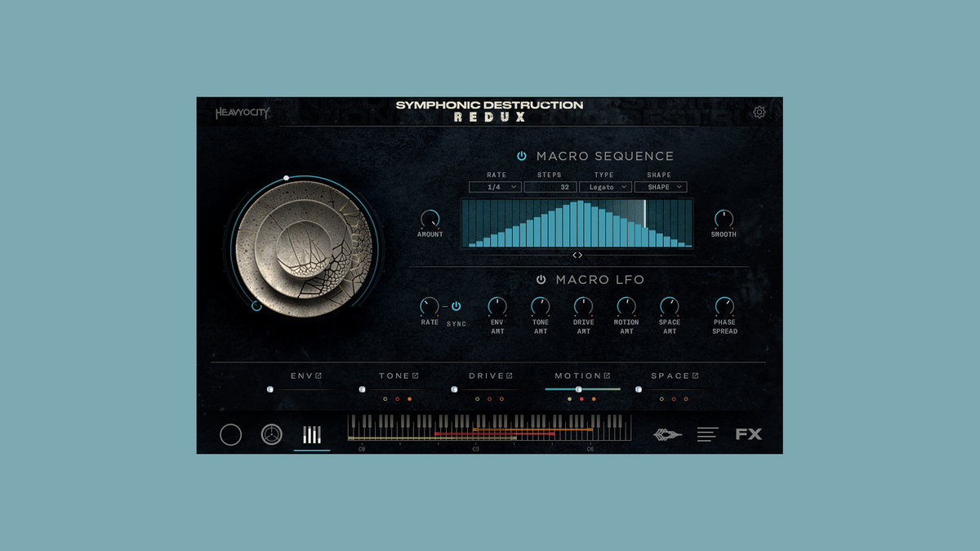Click the MACRO LFO heading text
The width and height of the screenshot is (980, 551).
600,279
